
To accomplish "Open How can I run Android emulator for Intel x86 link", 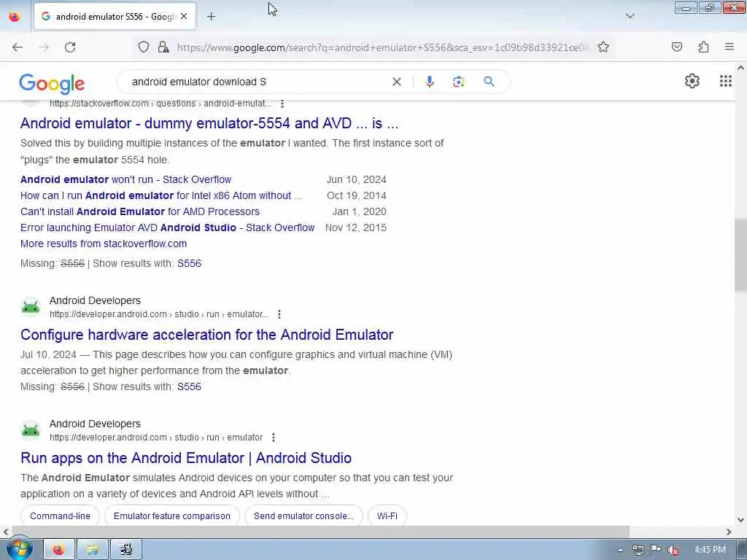I will pos(161,195).
